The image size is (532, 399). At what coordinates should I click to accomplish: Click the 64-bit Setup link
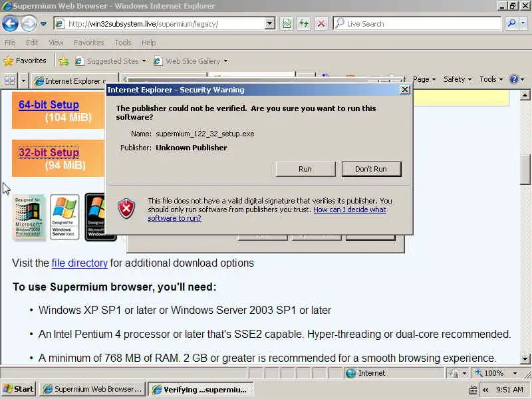click(x=49, y=104)
